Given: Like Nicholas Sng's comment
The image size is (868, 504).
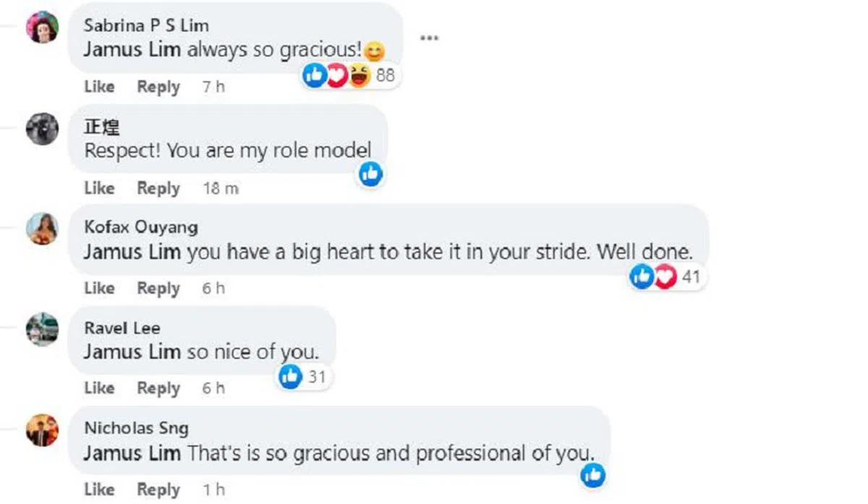Looking at the screenshot, I should 99,489.
